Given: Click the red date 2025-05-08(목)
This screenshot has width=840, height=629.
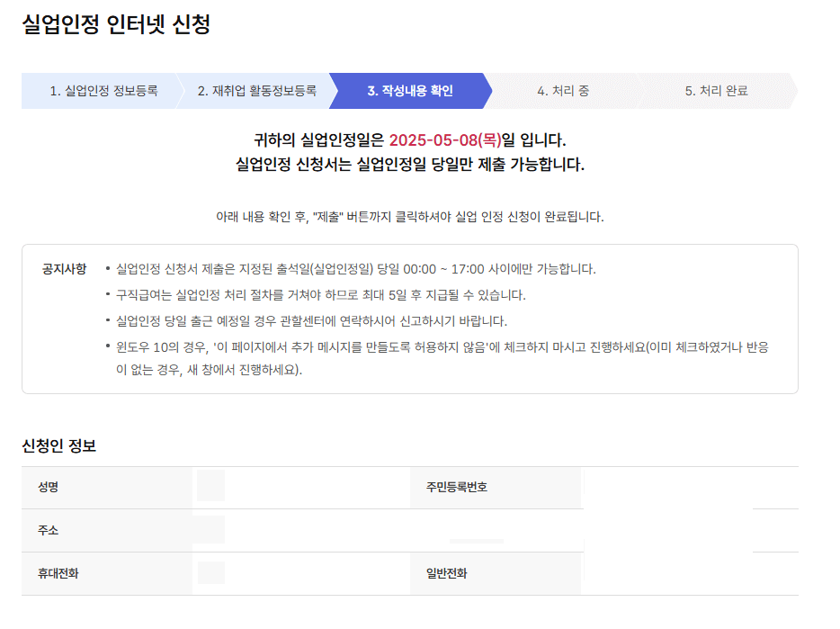Looking at the screenshot, I should tap(444, 140).
